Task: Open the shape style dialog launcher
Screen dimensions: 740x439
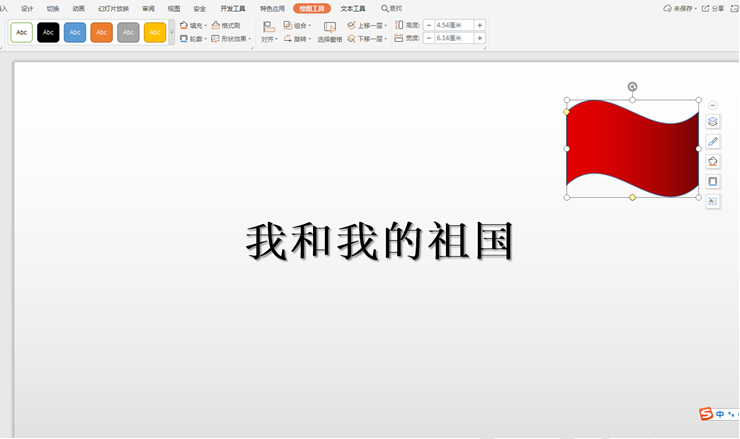Action: 252,48
